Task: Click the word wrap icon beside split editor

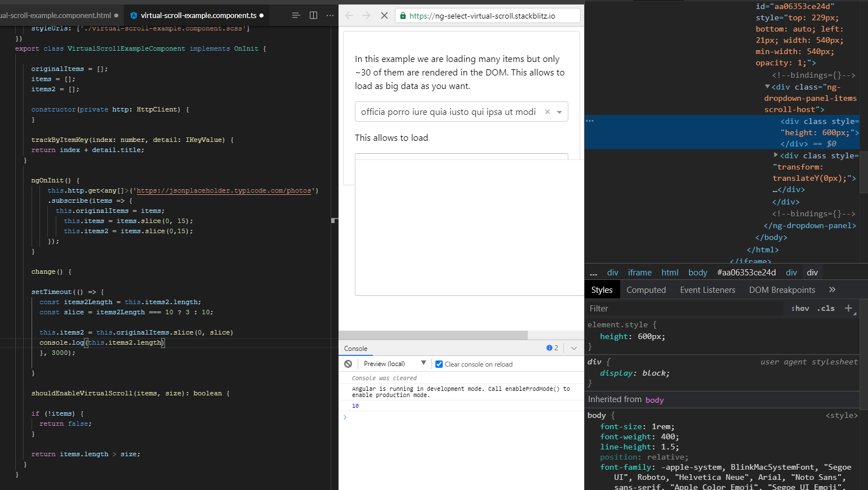Action: [x=296, y=15]
